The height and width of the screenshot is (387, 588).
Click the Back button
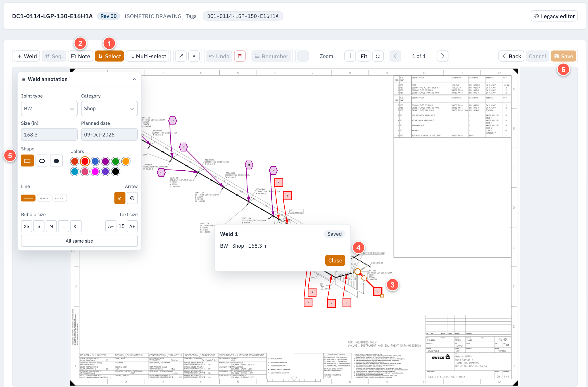pos(512,56)
